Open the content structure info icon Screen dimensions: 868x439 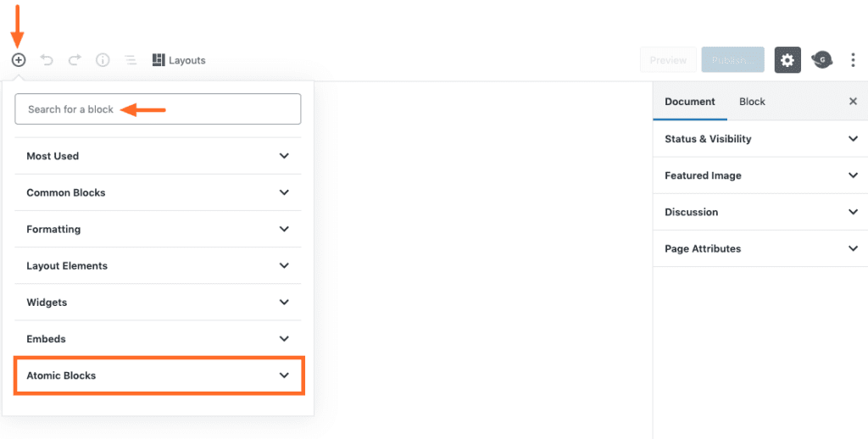[x=103, y=60]
